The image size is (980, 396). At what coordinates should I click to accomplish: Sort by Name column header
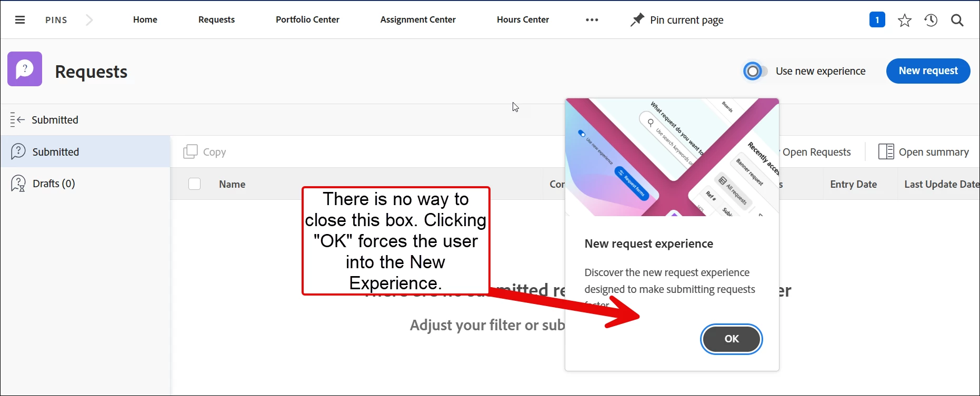point(232,184)
